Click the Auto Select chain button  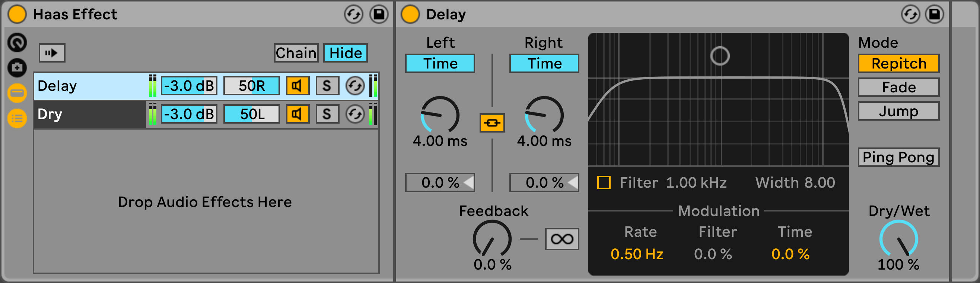click(52, 53)
